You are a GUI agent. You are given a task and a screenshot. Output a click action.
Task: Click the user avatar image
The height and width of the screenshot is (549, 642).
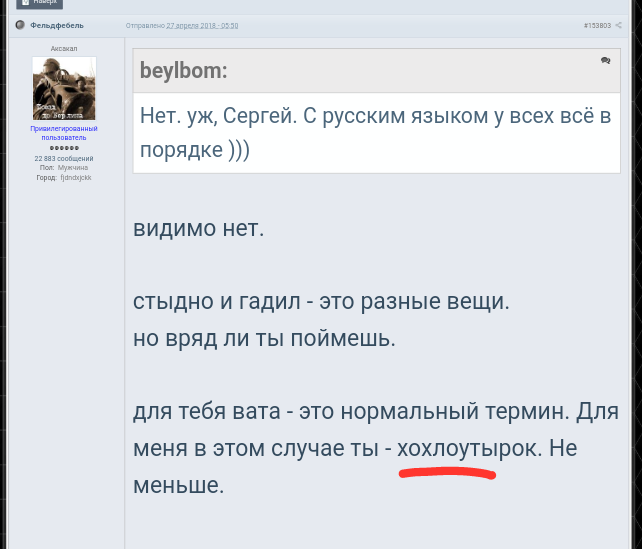(x=64, y=88)
